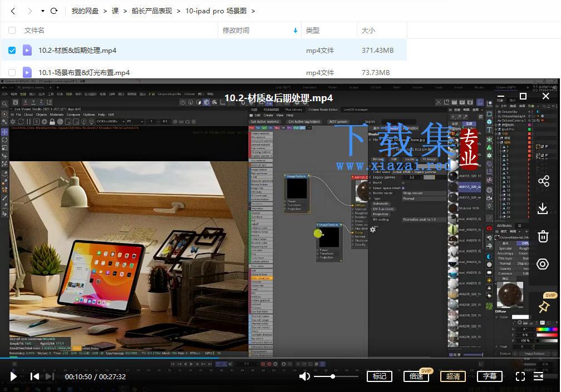Sort files by the 修改时间 column

(236, 31)
